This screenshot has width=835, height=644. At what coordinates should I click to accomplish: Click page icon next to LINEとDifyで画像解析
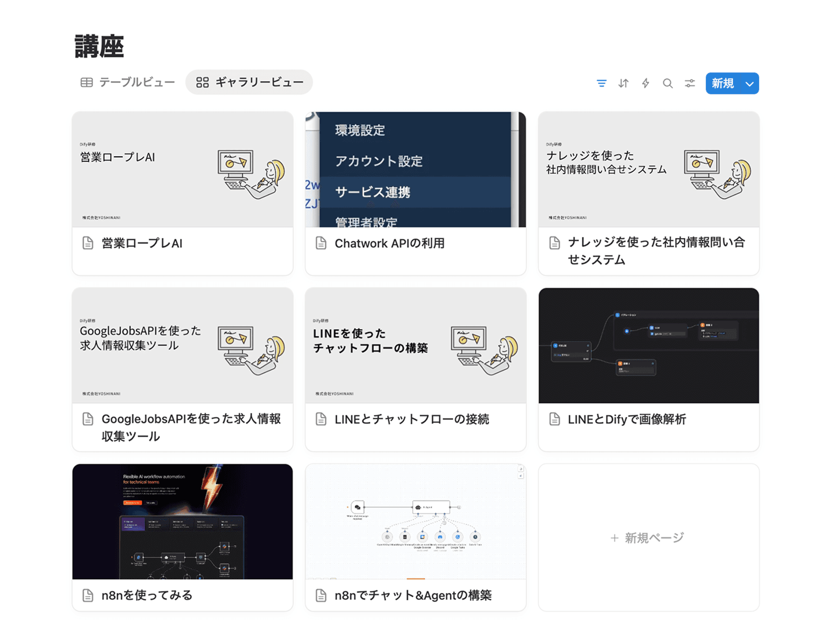555,419
